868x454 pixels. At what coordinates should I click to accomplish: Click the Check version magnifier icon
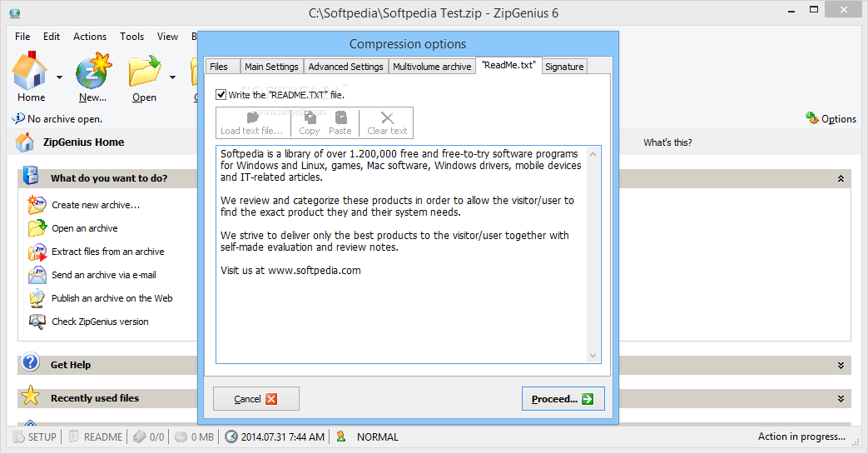click(37, 322)
